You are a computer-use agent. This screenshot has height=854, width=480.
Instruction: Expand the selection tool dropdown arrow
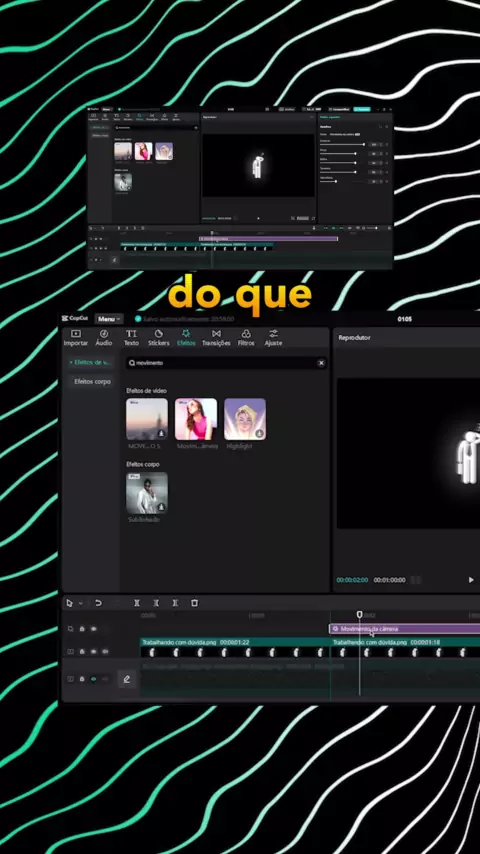pyautogui.click(x=81, y=603)
